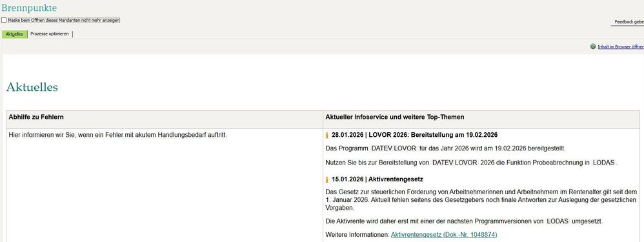Click the '28.01.2026 | LOVOR 2026' headline
This screenshot has width=644, height=242.
coord(414,135)
